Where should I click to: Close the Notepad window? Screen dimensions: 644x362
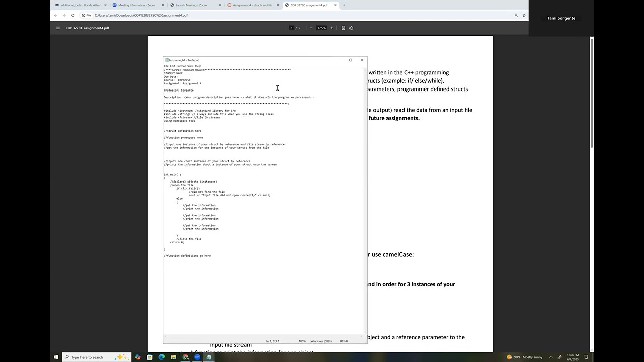pos(362,60)
